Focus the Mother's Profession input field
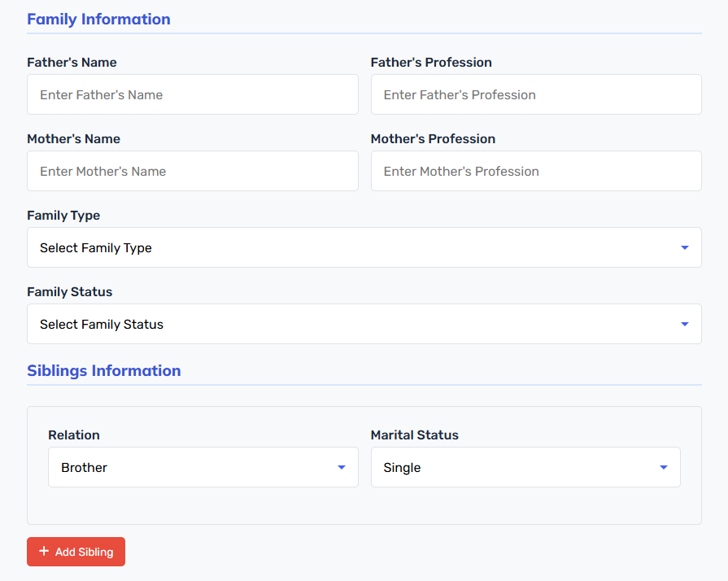This screenshot has height=581, width=728. pos(536,171)
